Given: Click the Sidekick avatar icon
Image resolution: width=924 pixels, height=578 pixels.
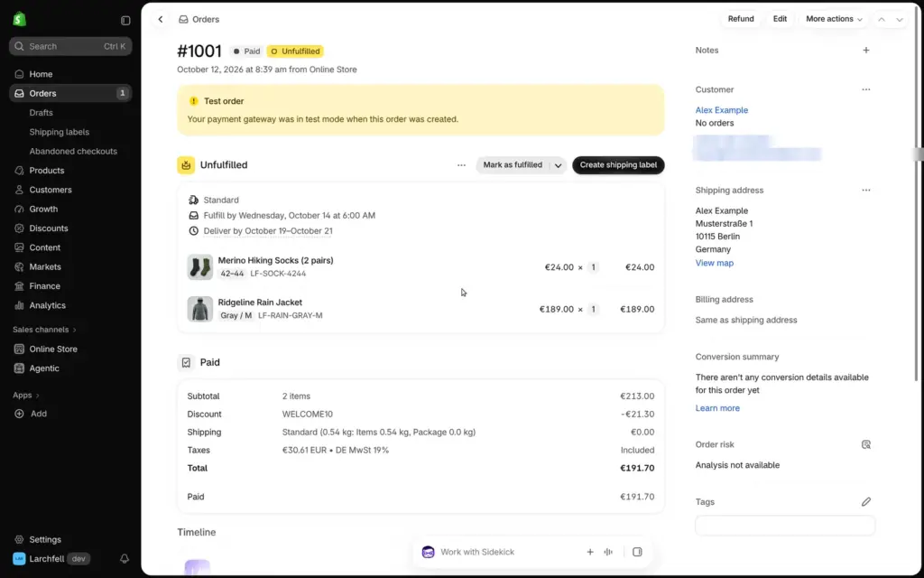Looking at the screenshot, I should click(x=429, y=552).
